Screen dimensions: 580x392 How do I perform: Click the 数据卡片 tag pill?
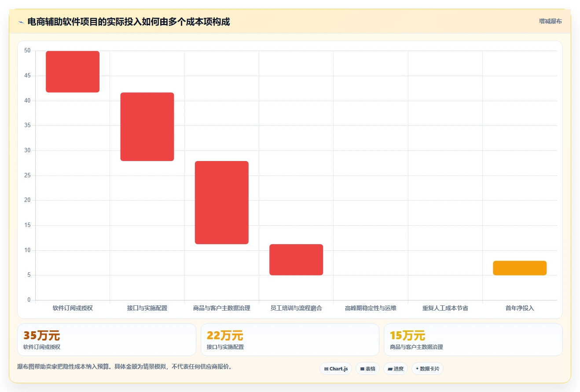[x=427, y=369]
